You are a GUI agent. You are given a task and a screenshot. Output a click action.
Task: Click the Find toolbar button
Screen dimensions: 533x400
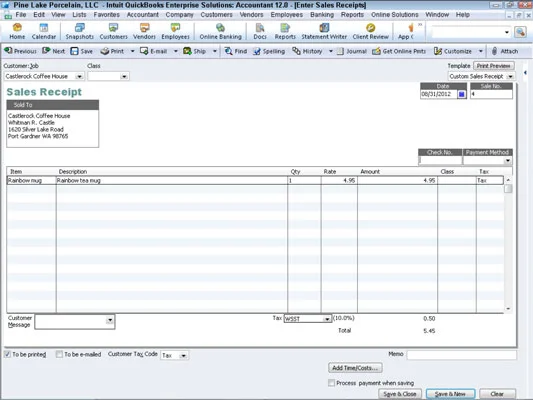tap(236, 51)
